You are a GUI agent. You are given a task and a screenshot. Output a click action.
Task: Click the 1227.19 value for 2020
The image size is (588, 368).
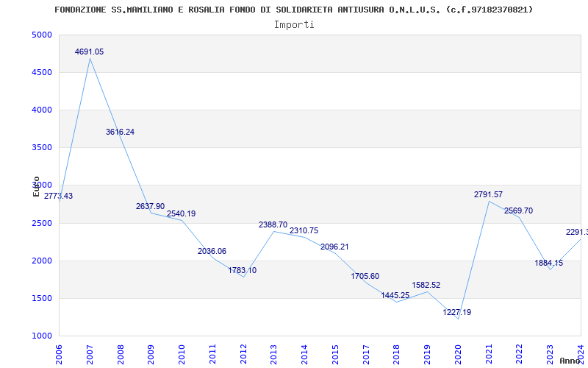point(456,312)
